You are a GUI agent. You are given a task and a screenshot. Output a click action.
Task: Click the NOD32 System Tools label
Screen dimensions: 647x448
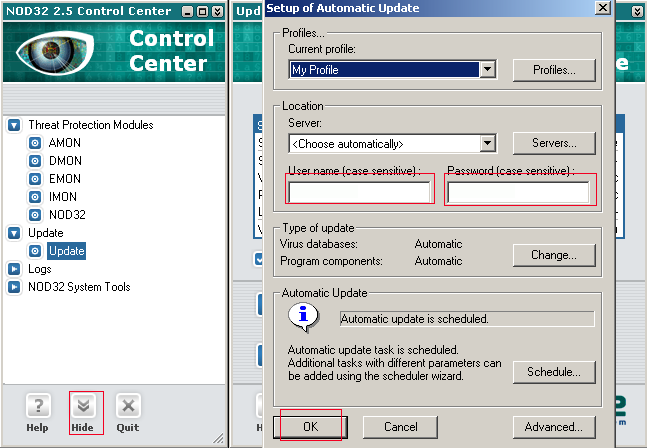point(79,287)
